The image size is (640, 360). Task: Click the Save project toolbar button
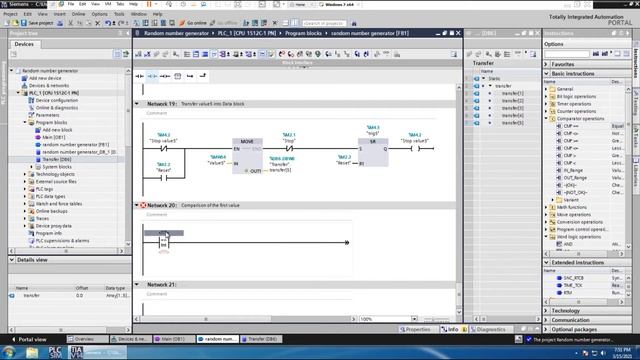point(37,23)
